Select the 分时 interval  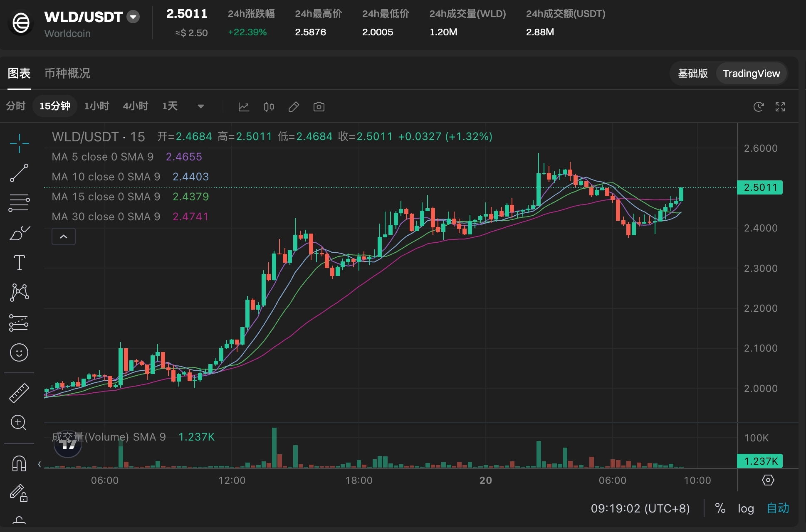pyautogui.click(x=16, y=106)
